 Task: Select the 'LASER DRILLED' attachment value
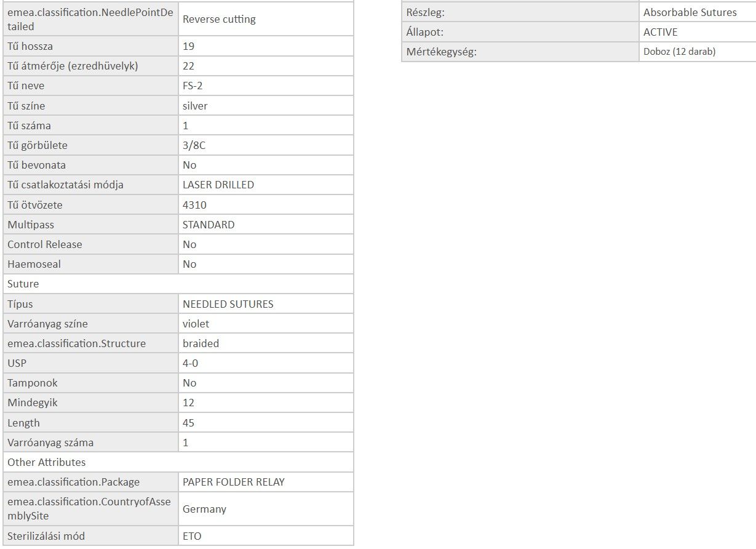tap(218, 185)
